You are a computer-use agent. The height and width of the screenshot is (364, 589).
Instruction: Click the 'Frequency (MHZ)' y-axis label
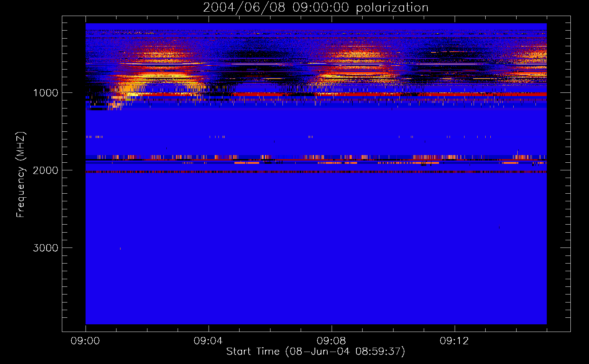[21, 174]
